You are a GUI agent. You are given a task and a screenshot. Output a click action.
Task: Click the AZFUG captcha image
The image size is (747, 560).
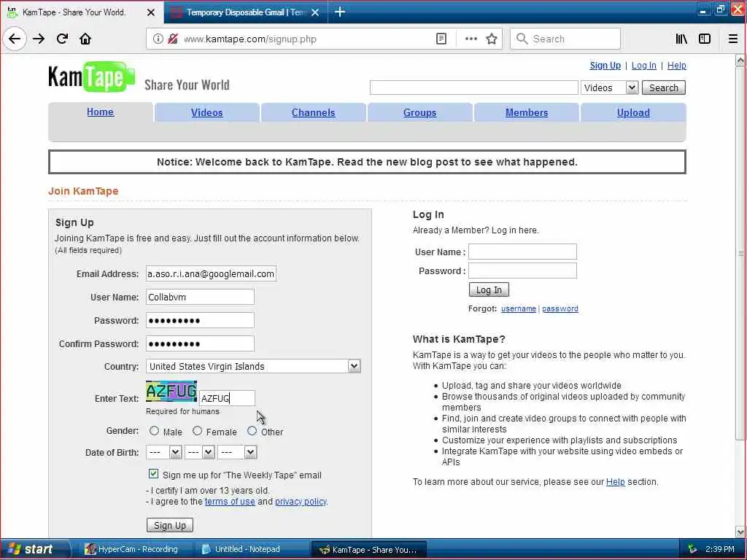pyautogui.click(x=171, y=392)
